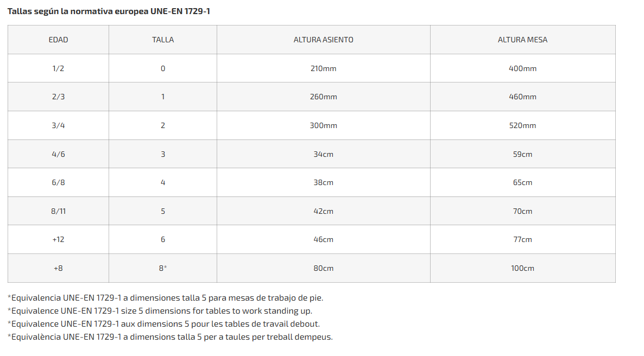Click the 8* size cell
The width and height of the screenshot is (644, 356).
click(x=163, y=268)
